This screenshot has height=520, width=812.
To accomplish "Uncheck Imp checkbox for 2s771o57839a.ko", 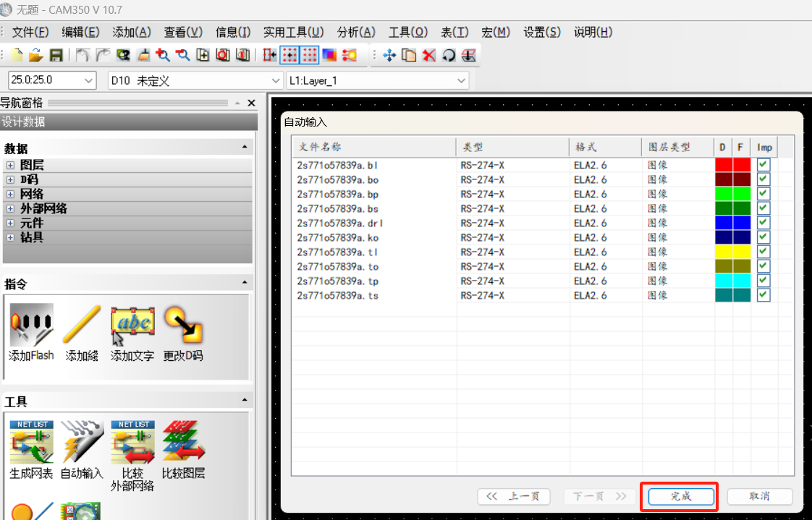I will [764, 237].
